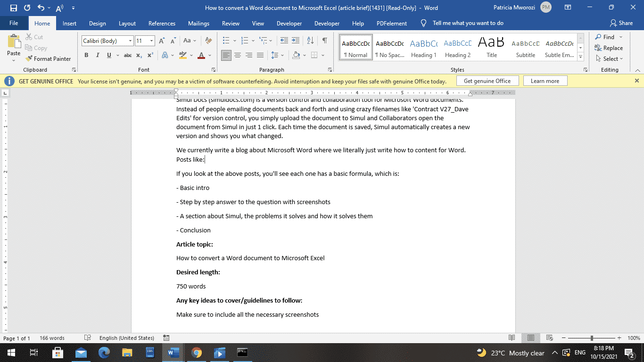Open the Select dropdown in Editing

609,59
